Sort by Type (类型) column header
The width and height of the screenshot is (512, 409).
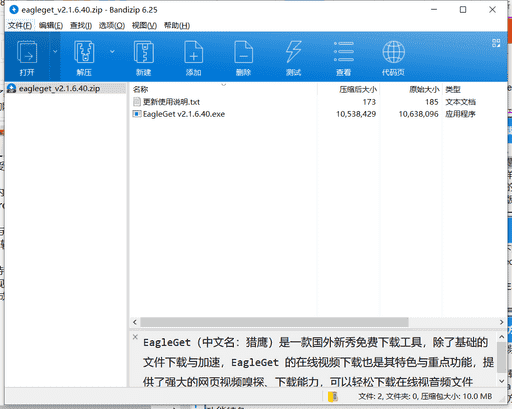(x=453, y=89)
